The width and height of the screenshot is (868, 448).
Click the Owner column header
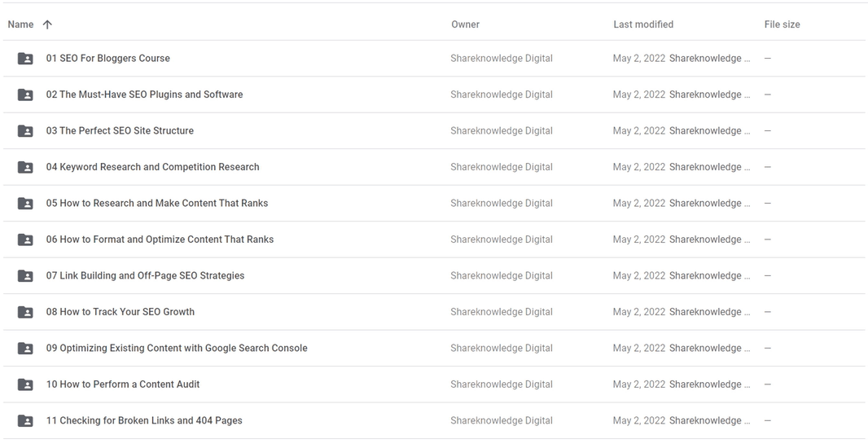click(465, 24)
